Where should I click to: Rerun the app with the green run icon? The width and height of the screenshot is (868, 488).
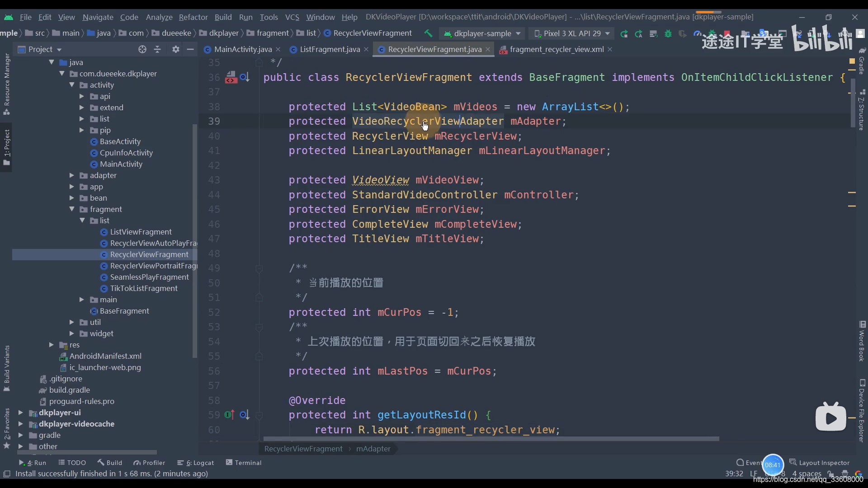pyautogui.click(x=624, y=33)
